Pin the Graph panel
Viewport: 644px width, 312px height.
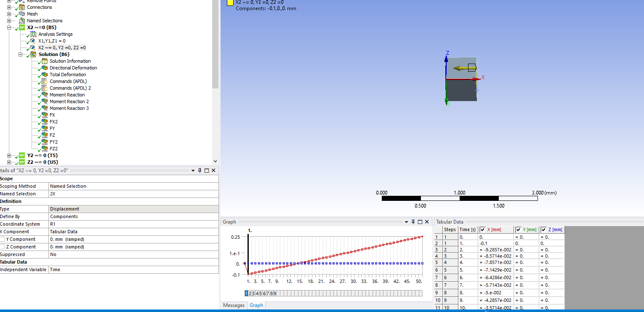pyautogui.click(x=413, y=222)
